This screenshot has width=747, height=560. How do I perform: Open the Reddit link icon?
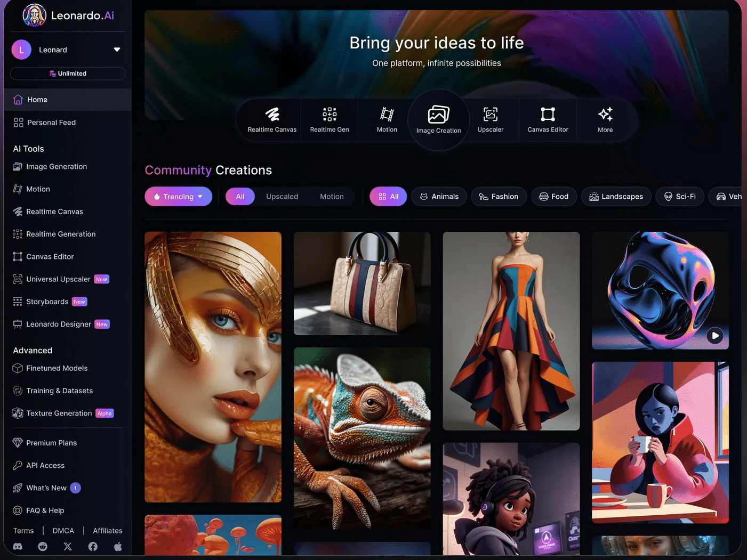[43, 546]
